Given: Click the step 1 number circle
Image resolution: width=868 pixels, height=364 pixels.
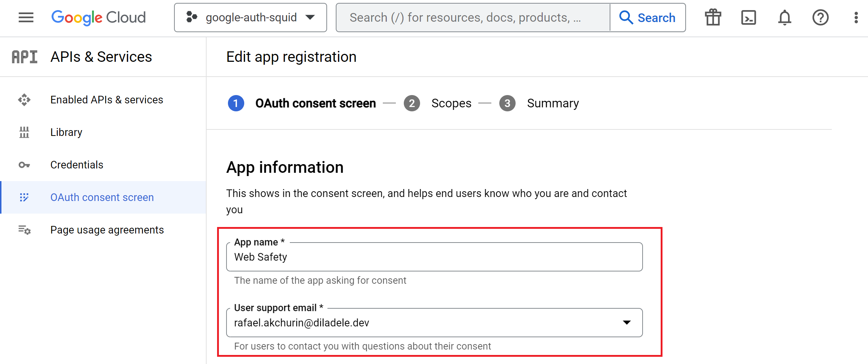Looking at the screenshot, I should [236, 103].
